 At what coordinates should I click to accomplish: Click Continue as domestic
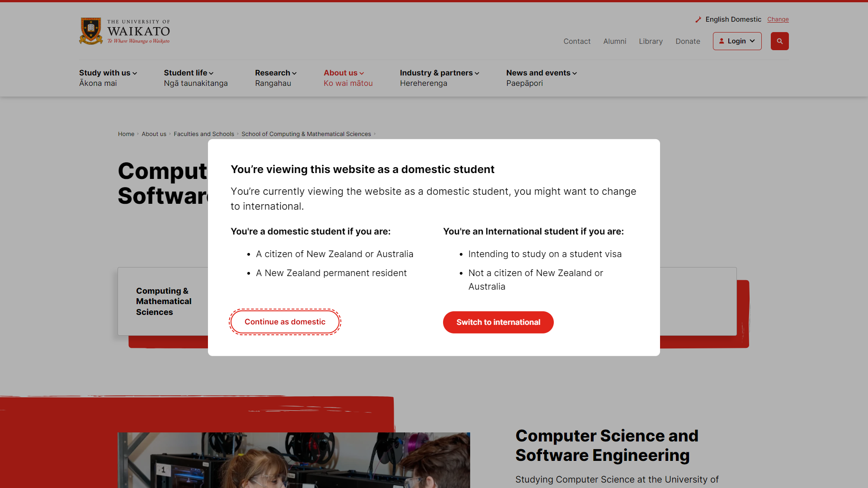[285, 321]
